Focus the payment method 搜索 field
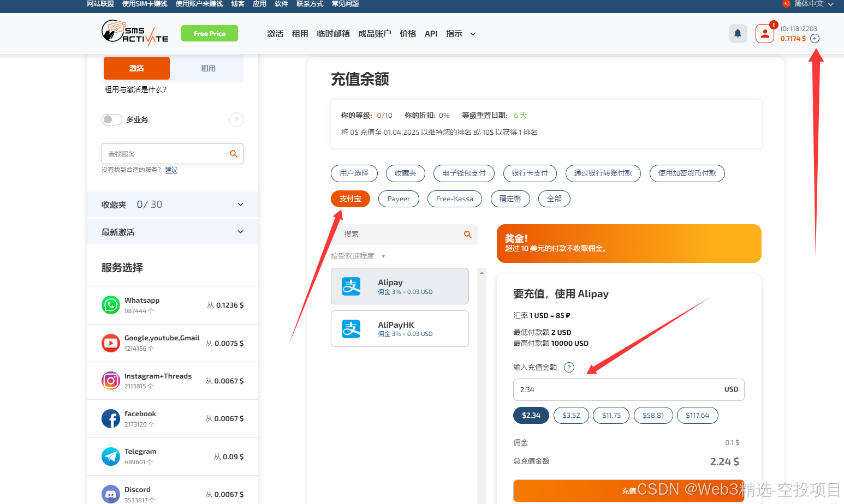844x504 pixels. click(x=405, y=234)
